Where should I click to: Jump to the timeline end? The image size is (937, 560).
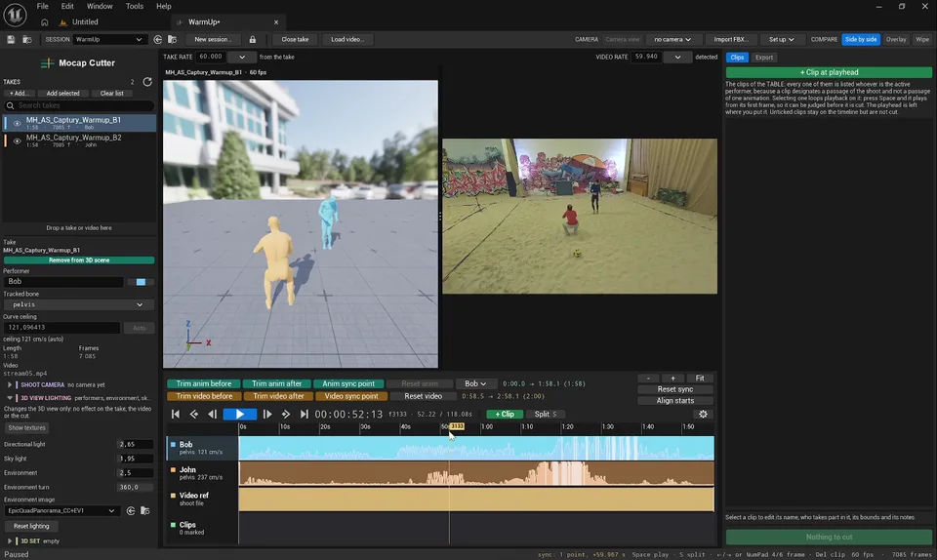pos(305,414)
